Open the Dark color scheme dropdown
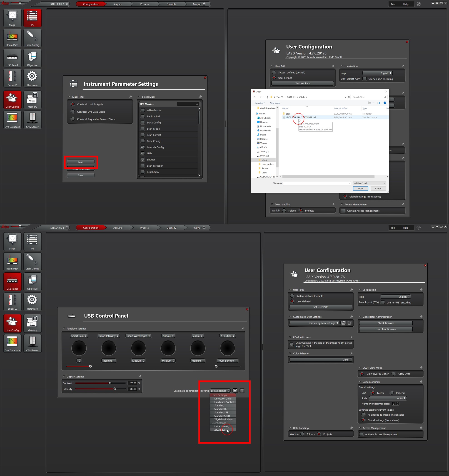 click(x=321, y=360)
